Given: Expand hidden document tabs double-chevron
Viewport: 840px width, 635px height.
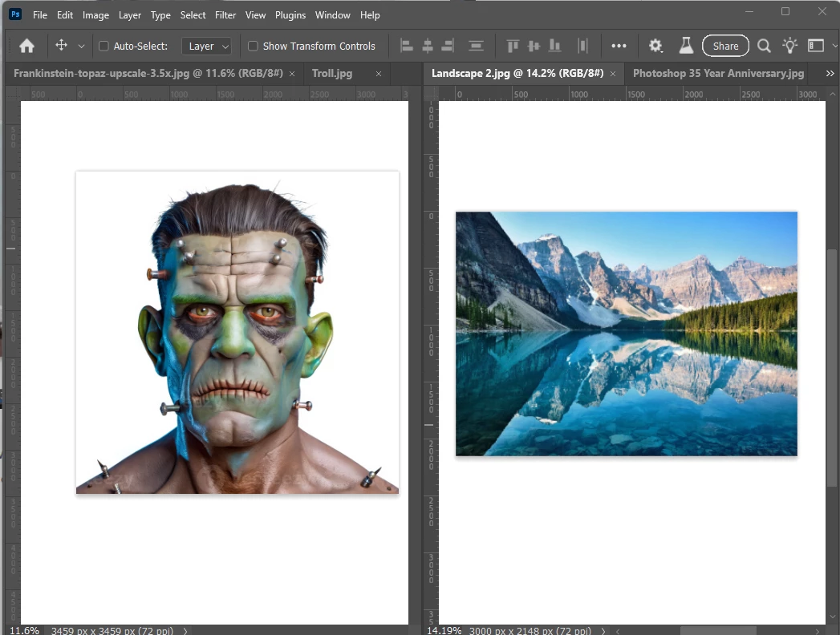Looking at the screenshot, I should pyautogui.click(x=830, y=73).
